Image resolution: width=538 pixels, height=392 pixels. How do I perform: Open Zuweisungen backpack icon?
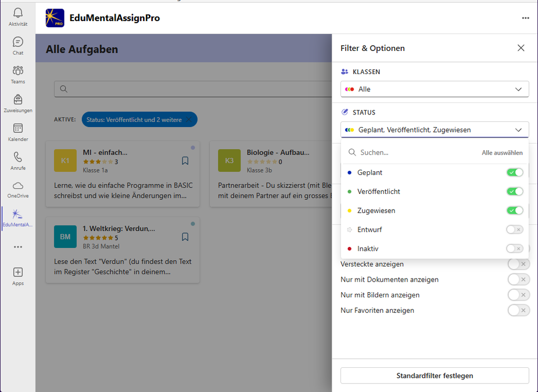[x=18, y=99]
